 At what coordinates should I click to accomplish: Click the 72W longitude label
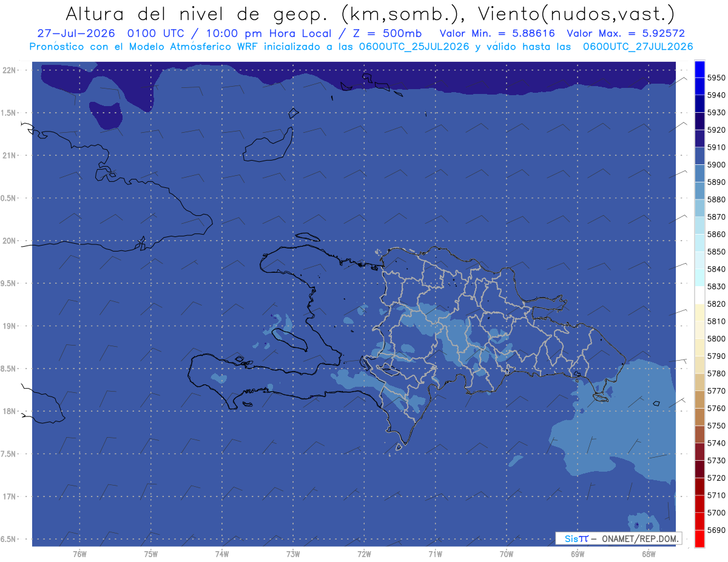click(364, 554)
